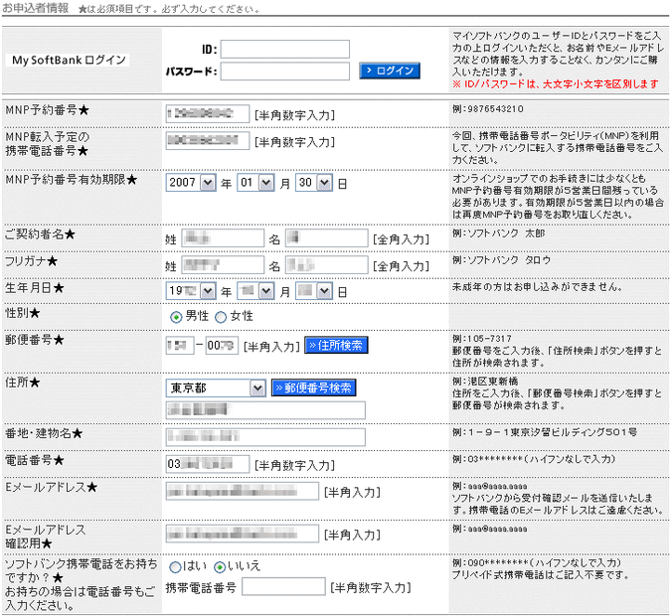Select the はい radio button

(175, 567)
